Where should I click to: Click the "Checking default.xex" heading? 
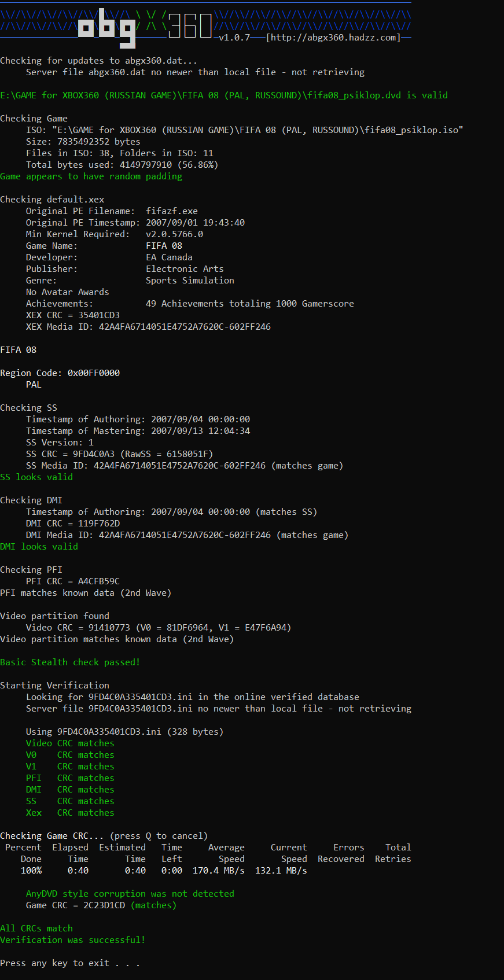[52, 200]
